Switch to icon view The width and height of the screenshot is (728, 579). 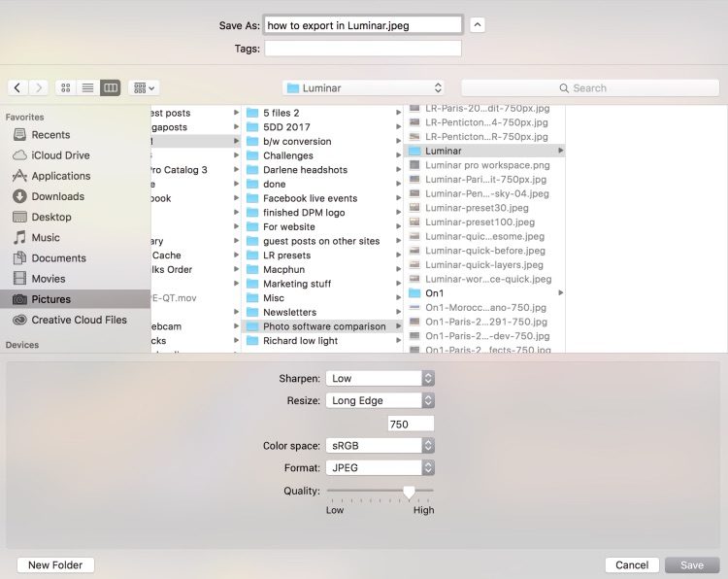pyautogui.click(x=65, y=87)
